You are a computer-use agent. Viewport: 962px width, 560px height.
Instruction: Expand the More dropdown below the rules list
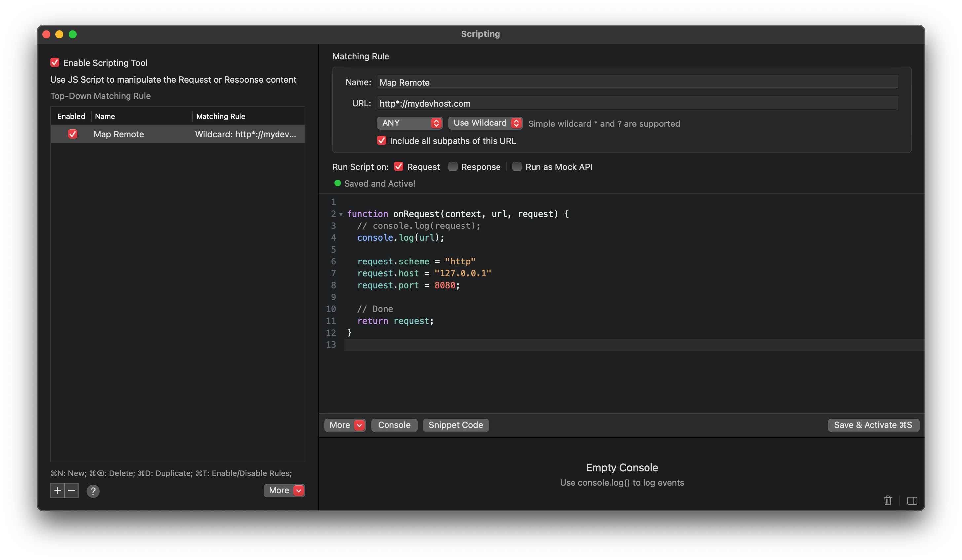tap(284, 490)
